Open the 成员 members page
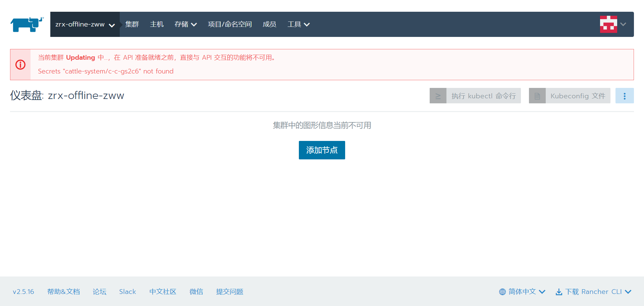Screen dimensions: 644x306 coord(269,24)
